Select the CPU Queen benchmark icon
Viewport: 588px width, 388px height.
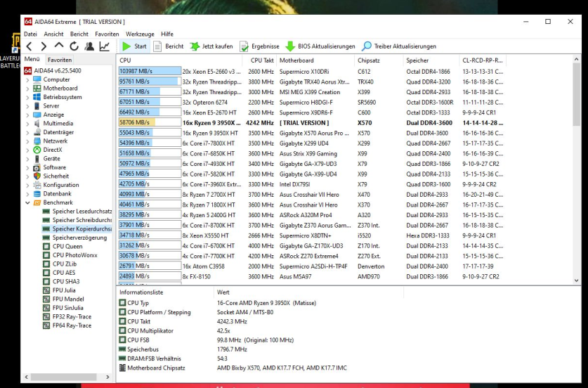pos(46,246)
